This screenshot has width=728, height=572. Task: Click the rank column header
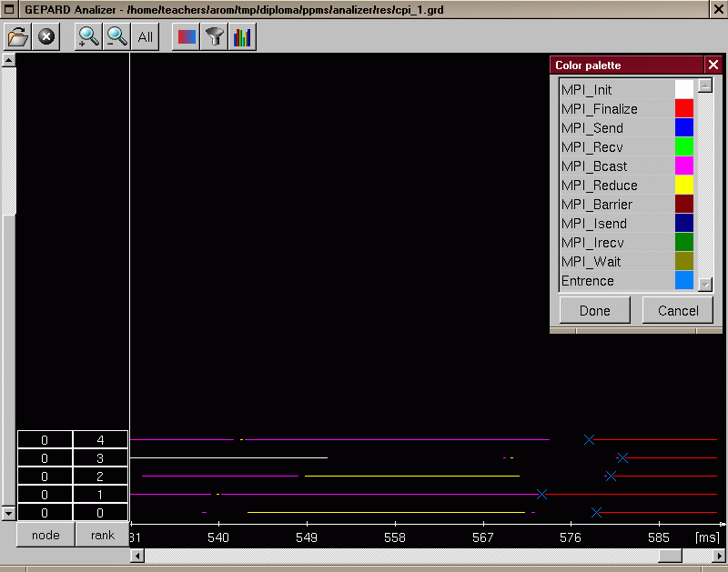102,536
